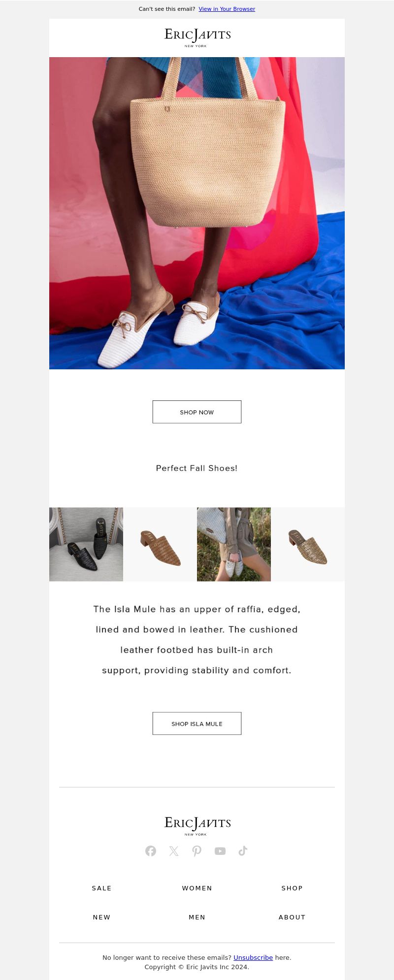Open the YouTube social icon
394x980 pixels.
pyautogui.click(x=220, y=851)
